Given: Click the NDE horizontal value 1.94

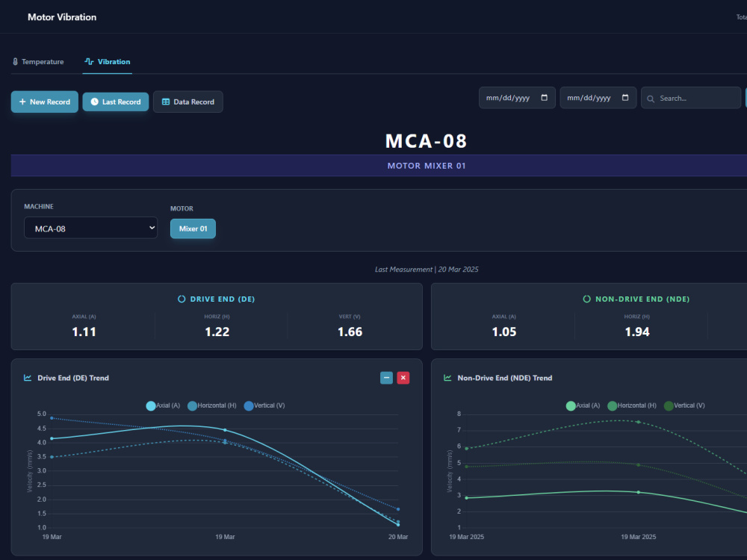Looking at the screenshot, I should [637, 332].
